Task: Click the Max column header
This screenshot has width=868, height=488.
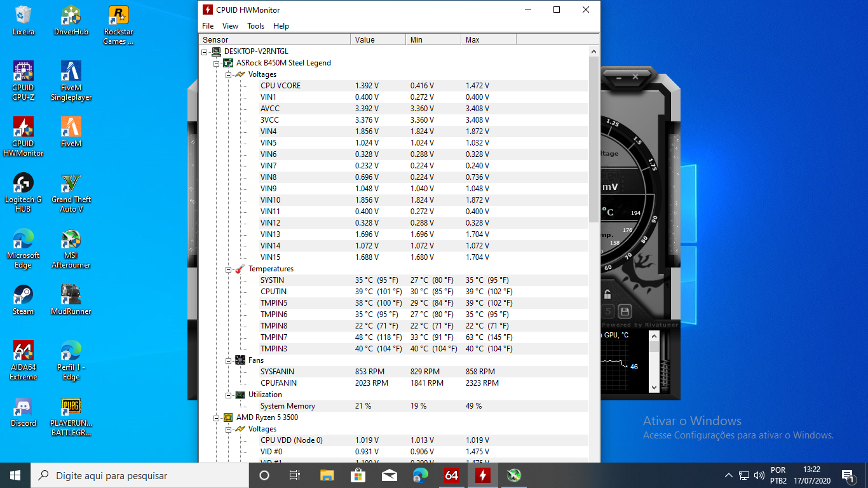Action: pos(489,39)
